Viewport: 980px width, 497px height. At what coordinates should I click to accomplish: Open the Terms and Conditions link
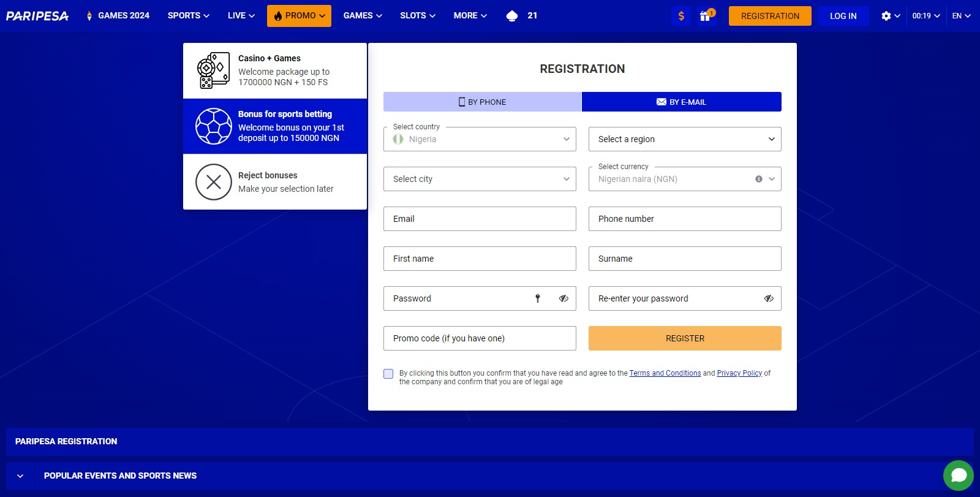pos(665,373)
